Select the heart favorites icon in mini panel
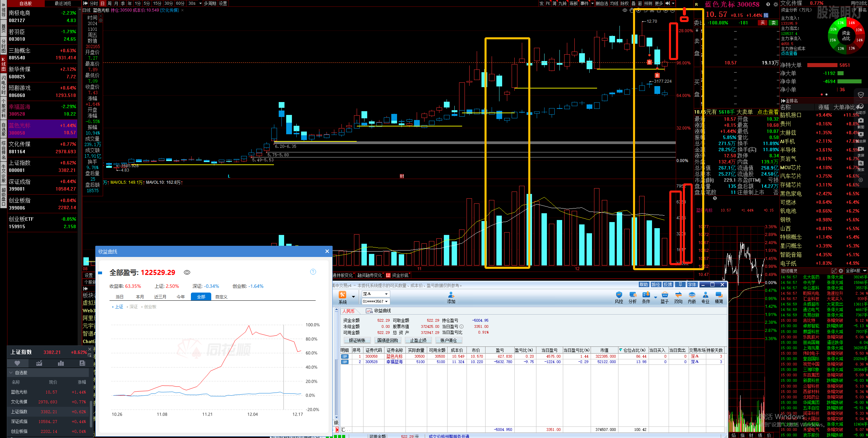The image size is (868, 438). click(17, 363)
